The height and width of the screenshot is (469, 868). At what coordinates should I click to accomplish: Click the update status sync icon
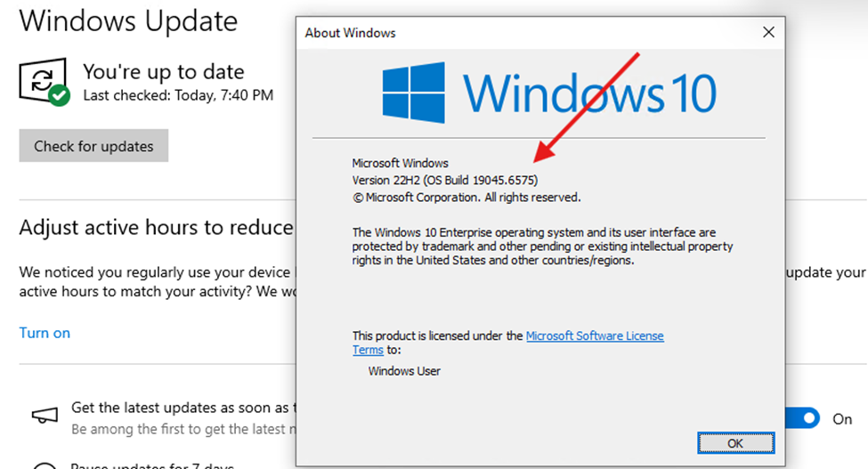[41, 80]
